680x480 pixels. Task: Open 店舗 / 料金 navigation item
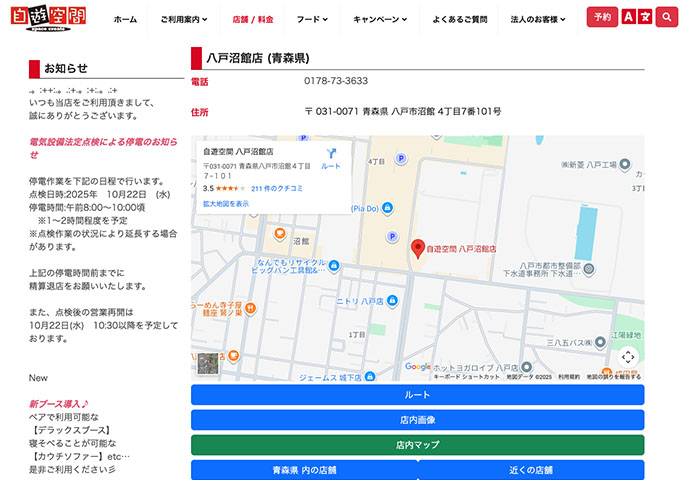tap(253, 19)
